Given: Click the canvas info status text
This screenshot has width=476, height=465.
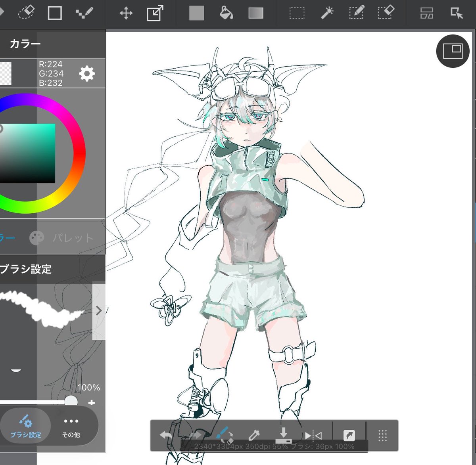Looking at the screenshot, I should [274, 446].
